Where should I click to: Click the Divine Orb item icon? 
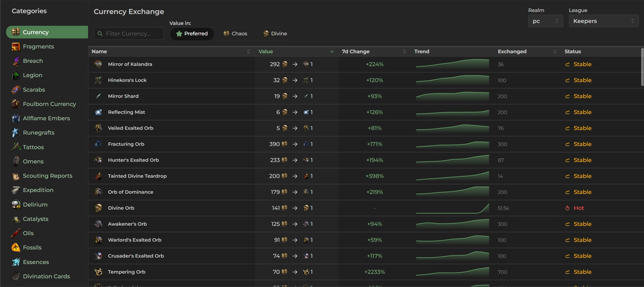[98, 208]
